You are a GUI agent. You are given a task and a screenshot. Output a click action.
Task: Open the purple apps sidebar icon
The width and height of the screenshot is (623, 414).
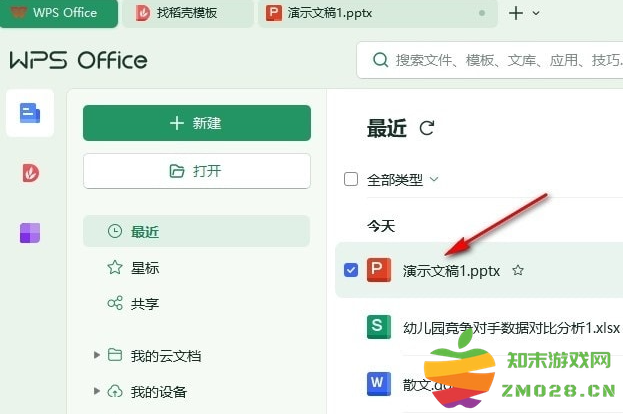30,233
